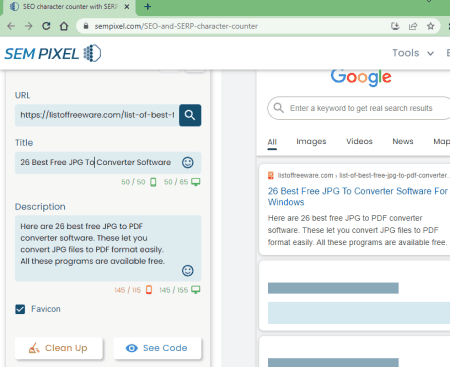
Task: Click the See Code button
Action: (x=157, y=348)
